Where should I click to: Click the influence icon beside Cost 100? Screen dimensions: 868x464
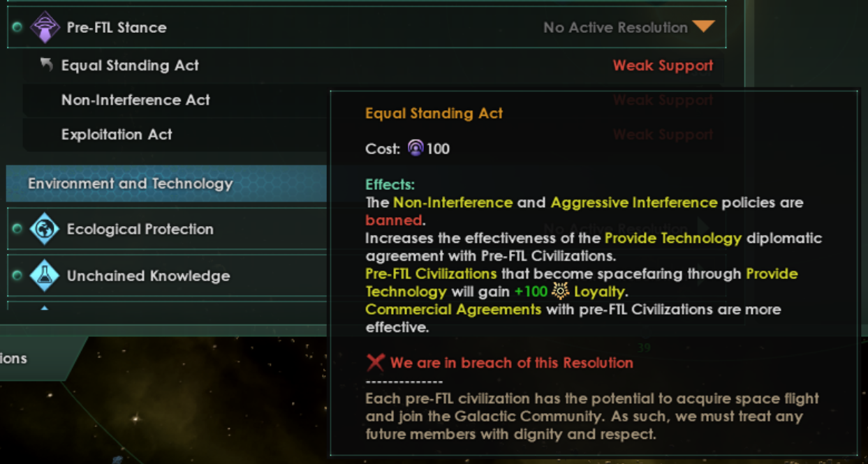pos(416,149)
